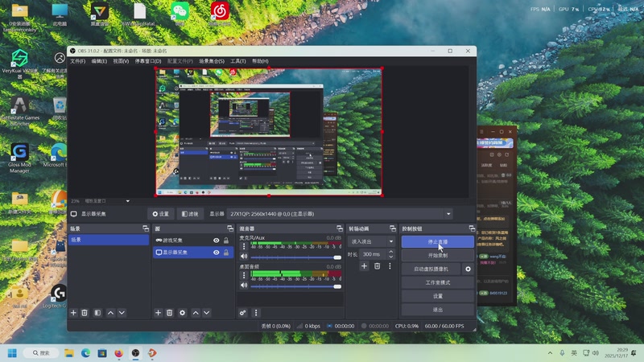
Task: Undock the Audio Mixer panel
Action: click(339, 228)
